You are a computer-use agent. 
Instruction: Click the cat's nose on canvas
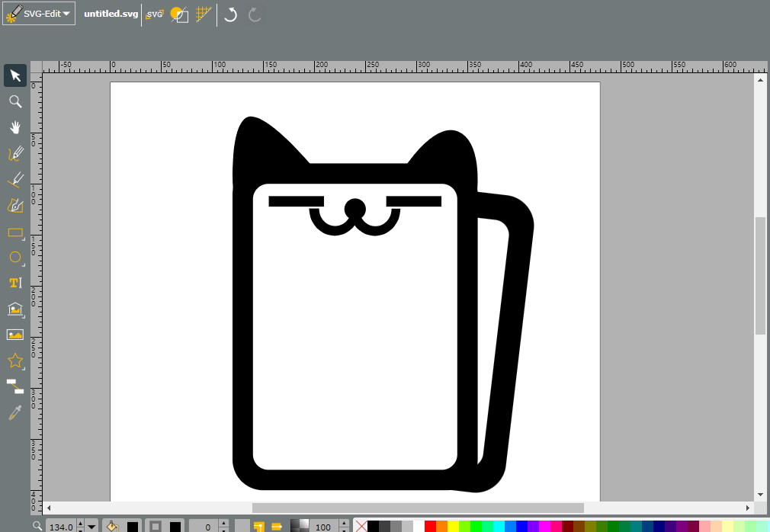355,208
